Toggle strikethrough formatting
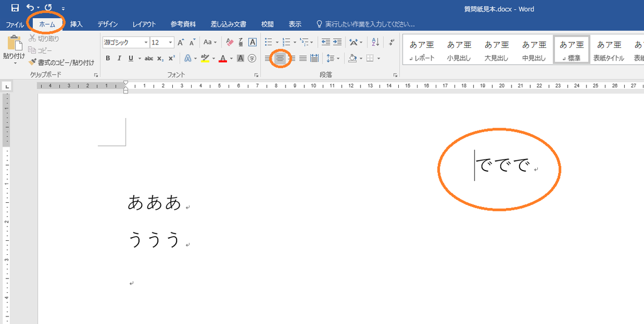Viewport: 644px width, 324px height. tap(149, 58)
